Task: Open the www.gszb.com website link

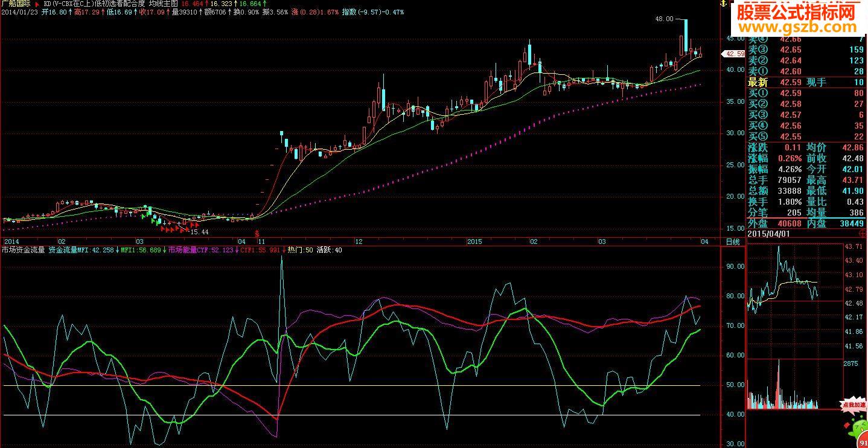Action: click(798, 28)
